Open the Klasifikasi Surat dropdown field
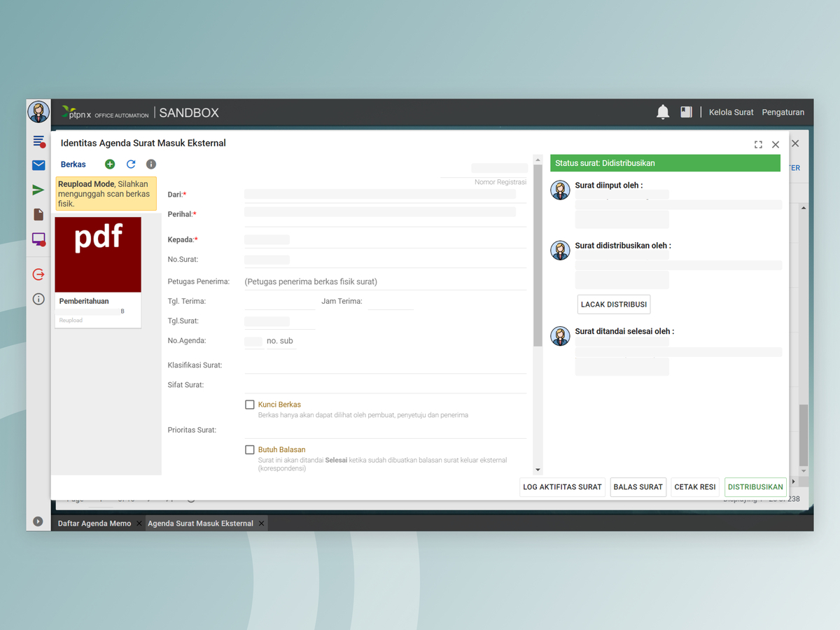 click(x=385, y=365)
